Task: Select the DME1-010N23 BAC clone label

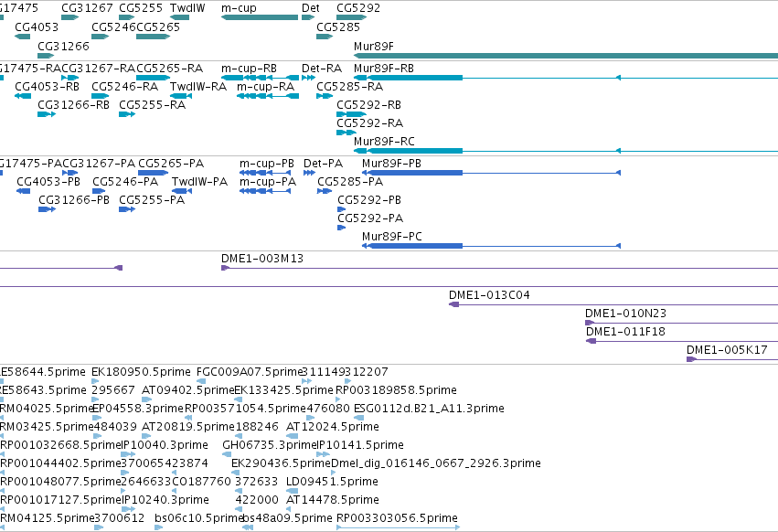Action: [x=625, y=314]
